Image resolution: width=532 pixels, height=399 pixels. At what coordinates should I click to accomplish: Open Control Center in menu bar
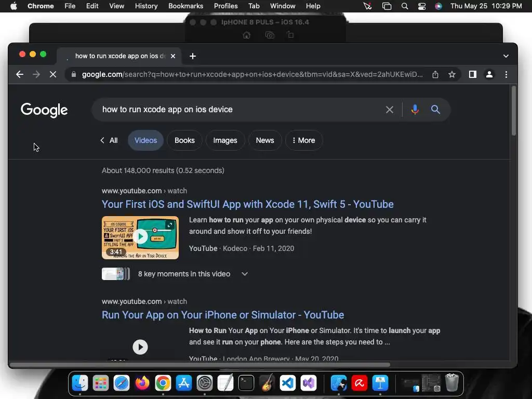[x=422, y=6]
